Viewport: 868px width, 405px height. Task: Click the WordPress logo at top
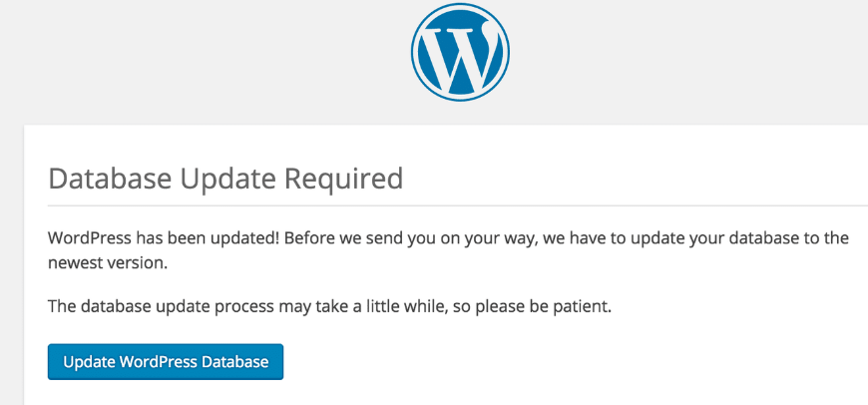point(460,52)
